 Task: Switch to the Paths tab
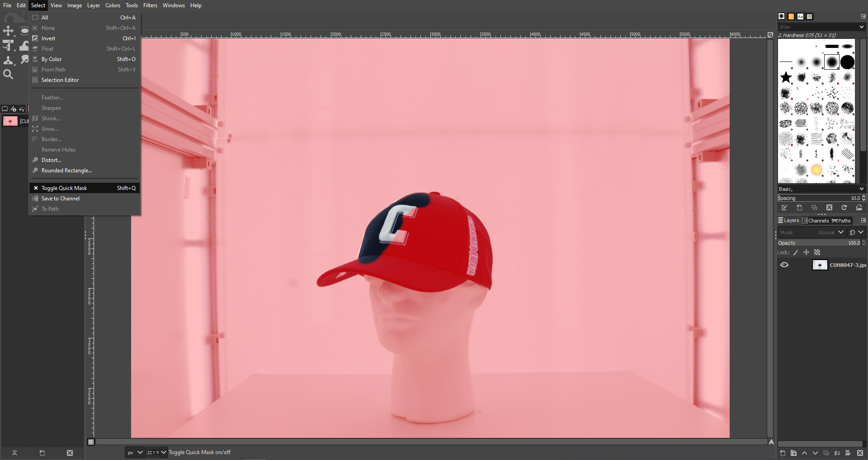pyautogui.click(x=841, y=221)
